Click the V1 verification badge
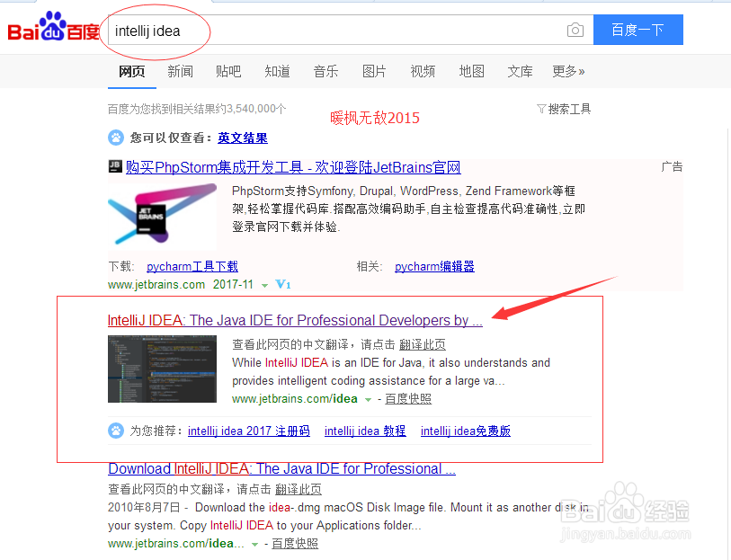Viewport: 731px width, 560px height. click(283, 284)
